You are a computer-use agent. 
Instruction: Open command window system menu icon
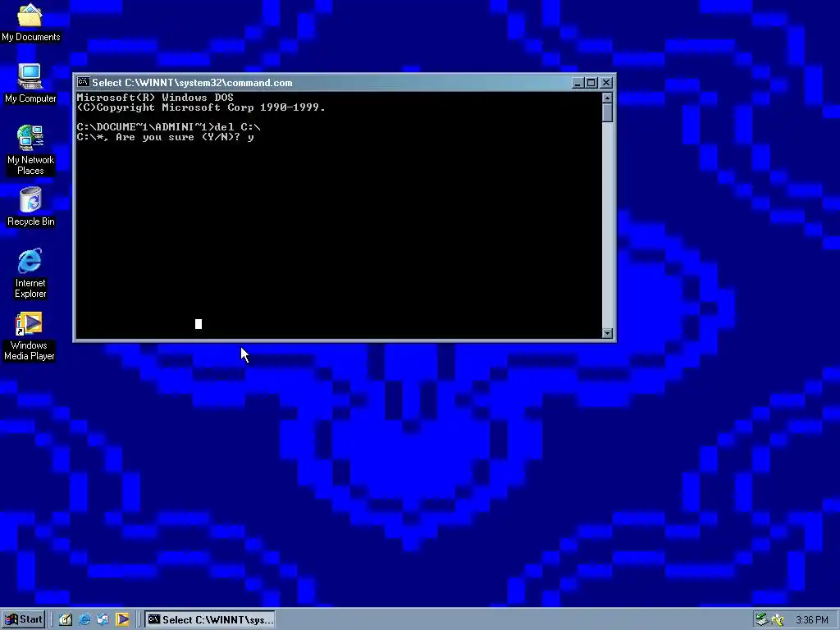(83, 82)
